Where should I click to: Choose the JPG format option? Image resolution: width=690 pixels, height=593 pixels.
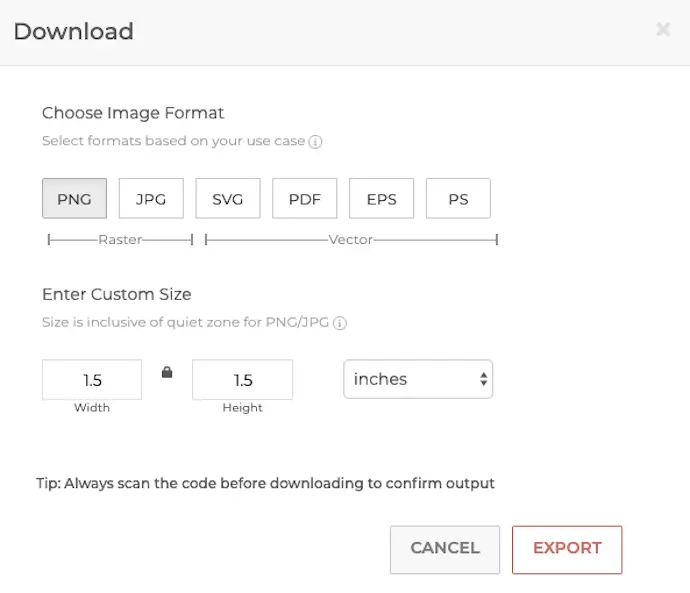coord(151,198)
